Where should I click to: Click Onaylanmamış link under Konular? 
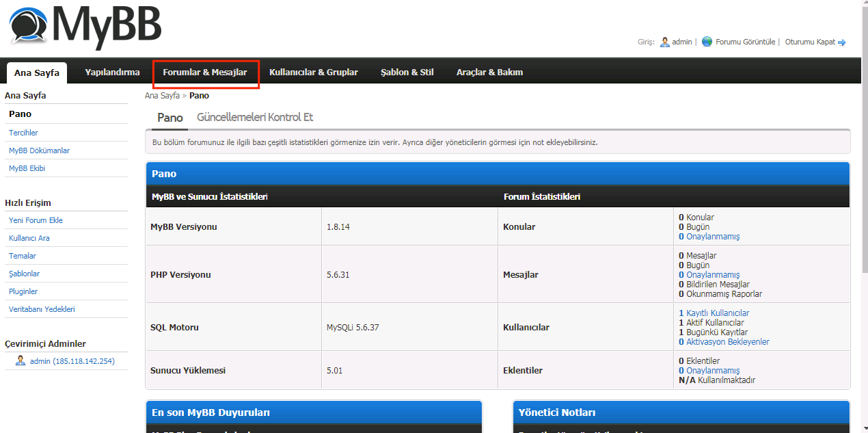click(x=709, y=237)
